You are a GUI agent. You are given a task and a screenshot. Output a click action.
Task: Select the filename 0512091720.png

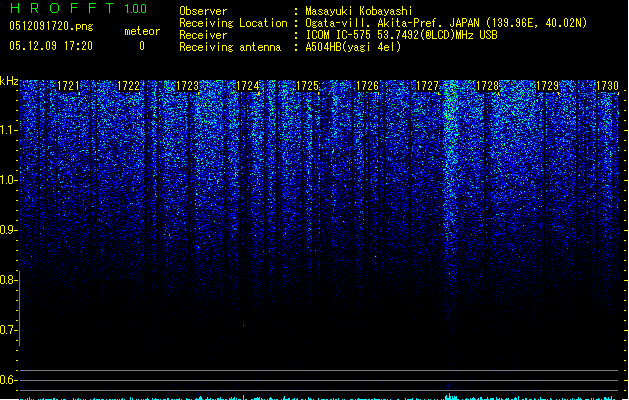[51, 26]
